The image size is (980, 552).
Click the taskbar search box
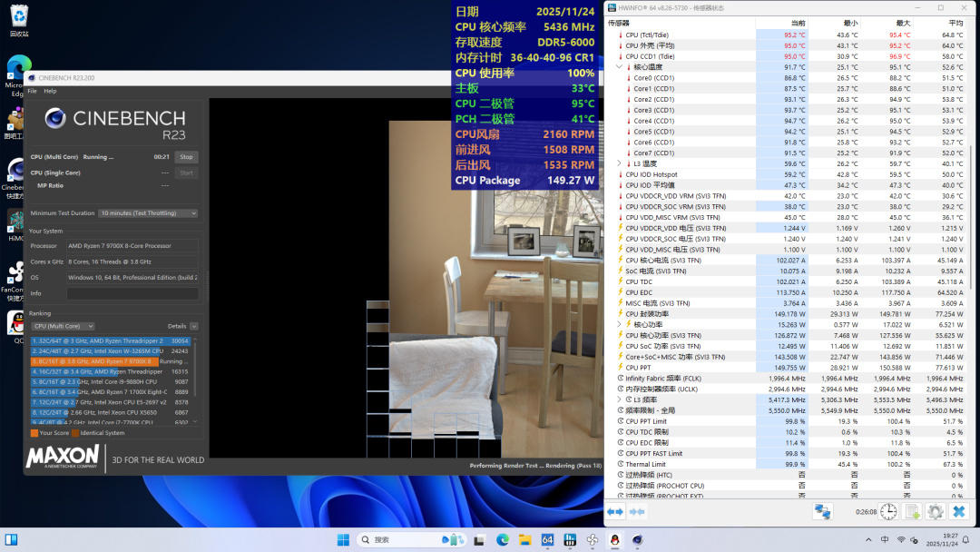tap(411, 539)
